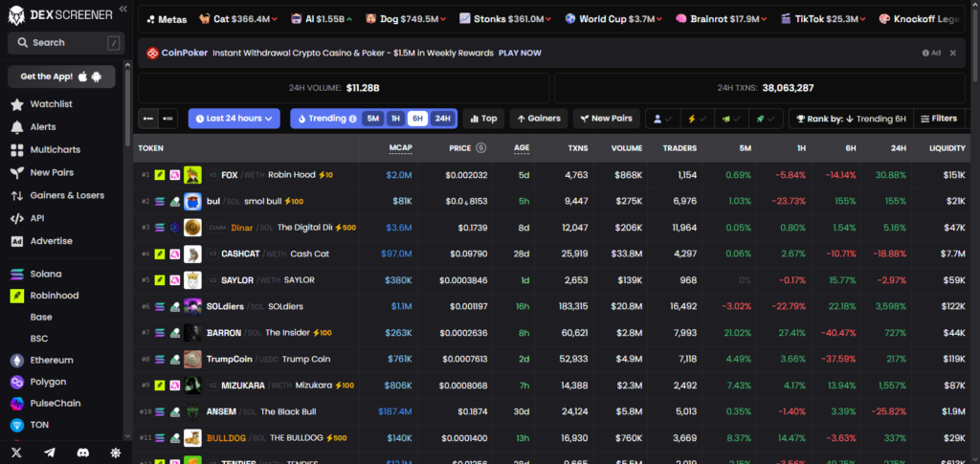The width and height of the screenshot is (980, 464).
Task: Switch to expanded row layout toggle
Action: point(167,118)
